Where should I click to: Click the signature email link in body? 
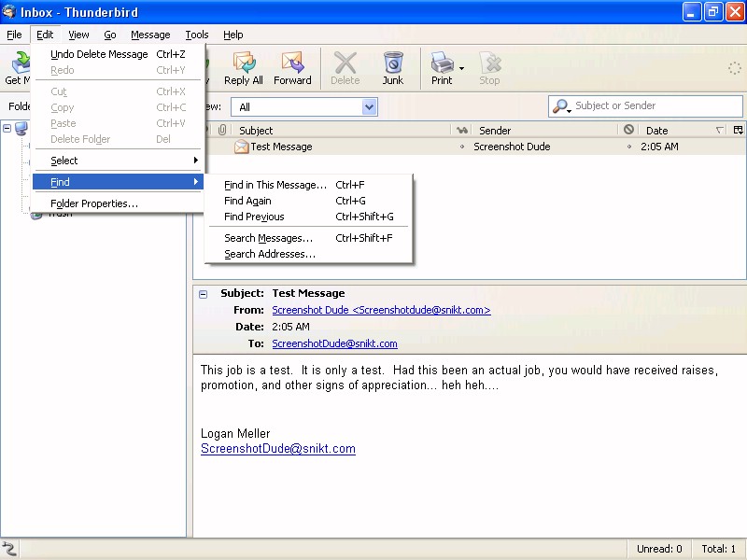[277, 449]
